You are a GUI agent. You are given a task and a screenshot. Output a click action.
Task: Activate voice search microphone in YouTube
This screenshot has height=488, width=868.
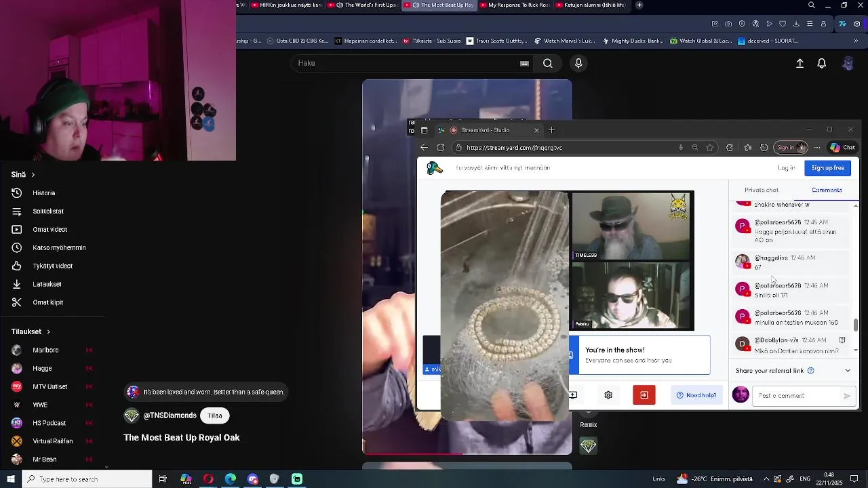pos(578,63)
